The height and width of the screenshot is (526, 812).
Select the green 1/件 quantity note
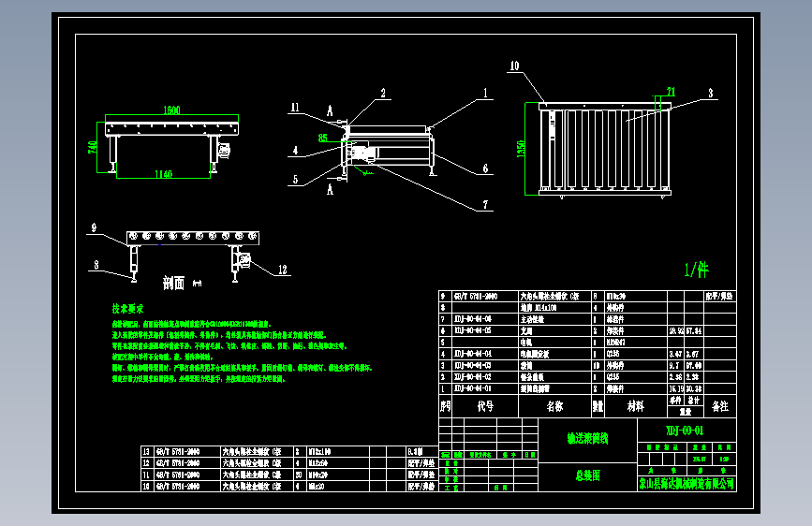coord(697,270)
